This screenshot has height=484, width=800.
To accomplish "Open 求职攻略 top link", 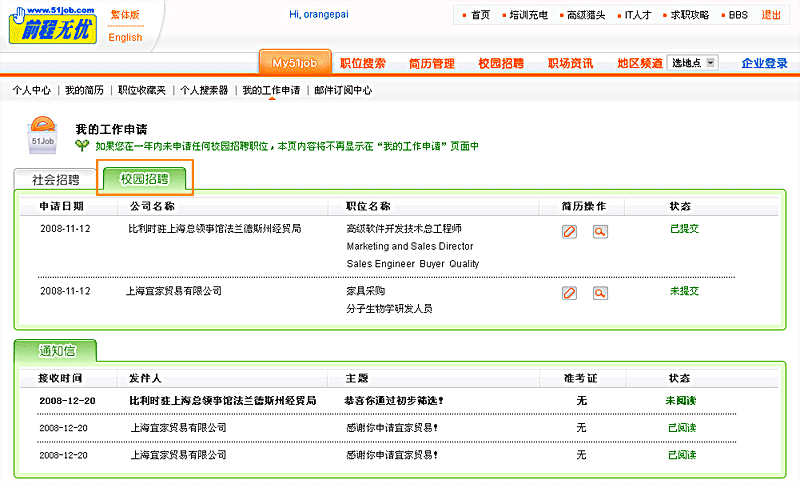I will click(690, 15).
